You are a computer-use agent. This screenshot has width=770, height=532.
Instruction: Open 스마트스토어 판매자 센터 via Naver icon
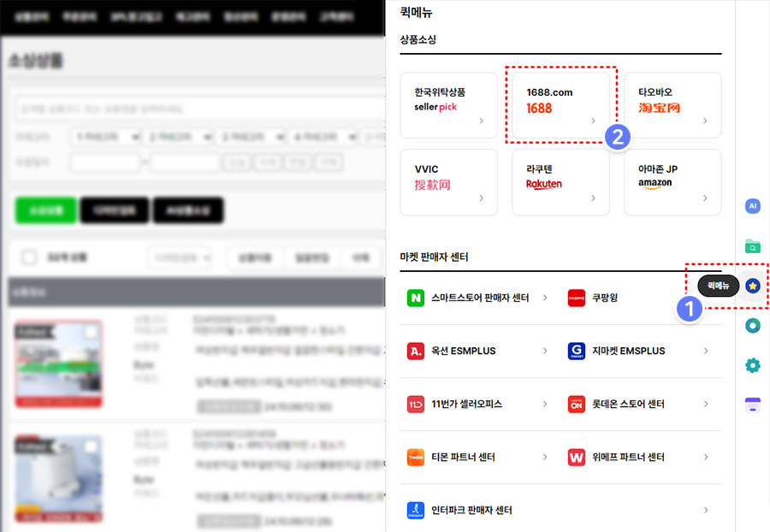point(416,298)
